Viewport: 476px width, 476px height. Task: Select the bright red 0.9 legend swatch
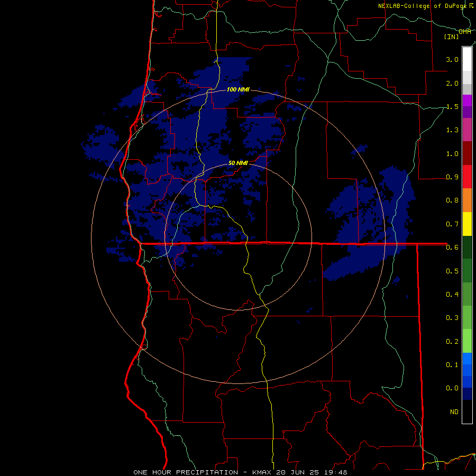(x=467, y=177)
